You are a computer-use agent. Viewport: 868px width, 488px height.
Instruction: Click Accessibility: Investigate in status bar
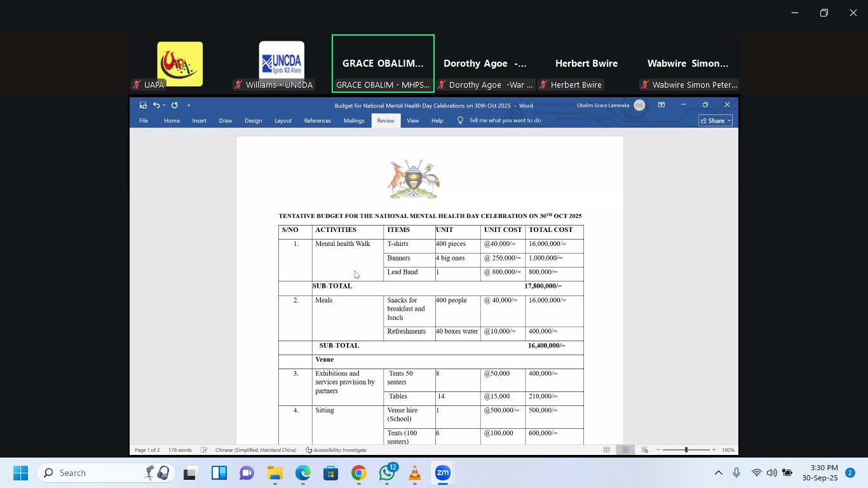336,450
